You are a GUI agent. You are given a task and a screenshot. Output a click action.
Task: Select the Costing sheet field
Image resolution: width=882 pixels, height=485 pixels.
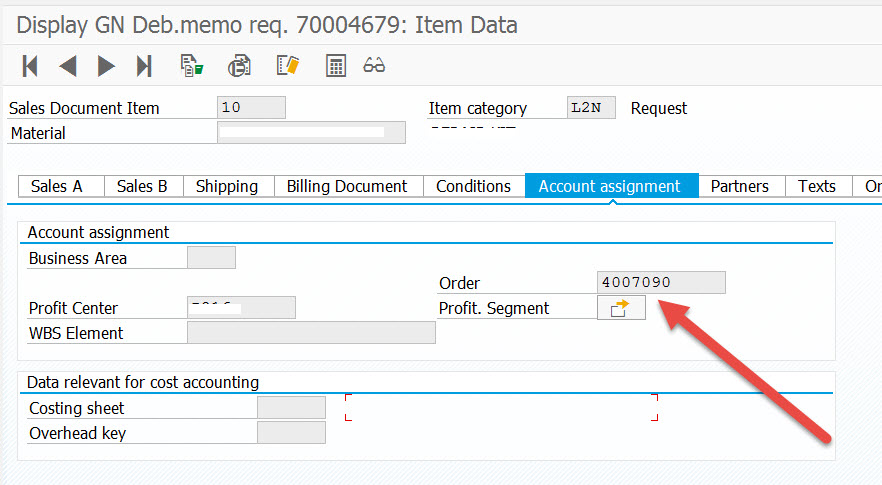click(291, 408)
